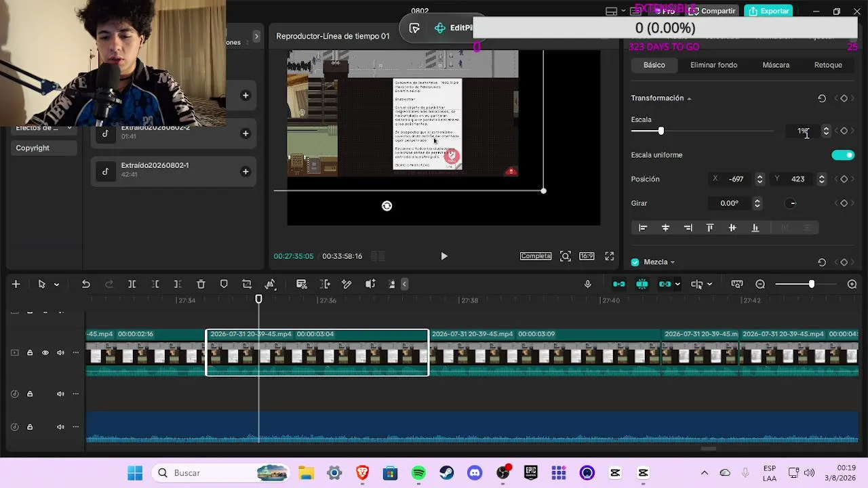
Task: Click the Compartir button
Action: [x=712, y=11]
